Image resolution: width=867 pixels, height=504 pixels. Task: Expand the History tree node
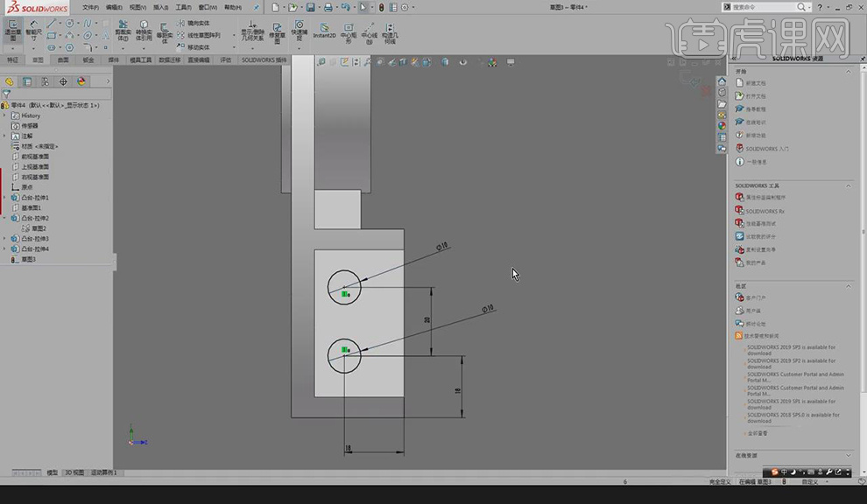4,115
